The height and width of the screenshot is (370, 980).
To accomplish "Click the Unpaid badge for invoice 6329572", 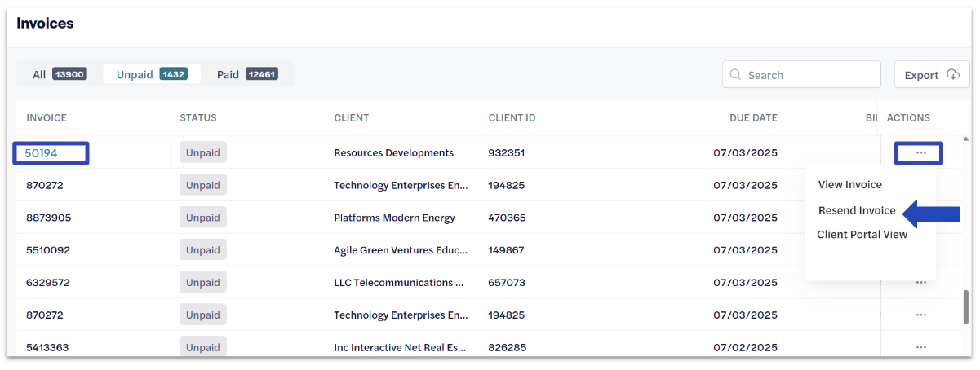I will pyautogui.click(x=203, y=283).
